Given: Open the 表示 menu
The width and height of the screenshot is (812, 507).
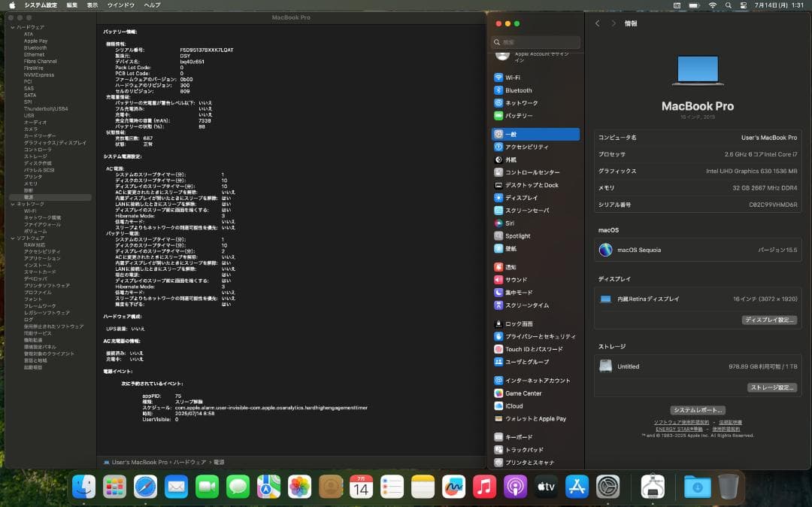Looking at the screenshot, I should [x=92, y=5].
